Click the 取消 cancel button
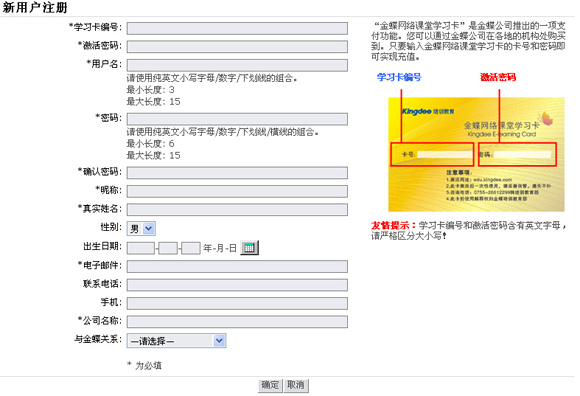Viewport: 580px width, 396px height. [x=296, y=385]
